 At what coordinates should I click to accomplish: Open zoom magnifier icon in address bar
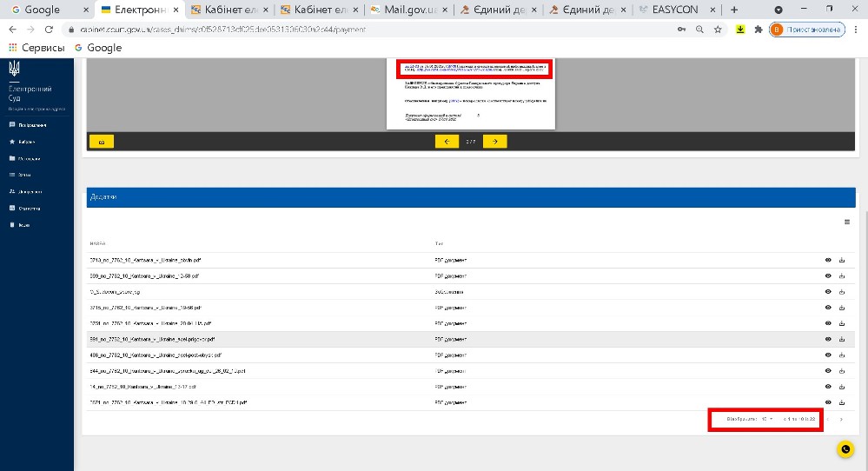click(x=699, y=30)
